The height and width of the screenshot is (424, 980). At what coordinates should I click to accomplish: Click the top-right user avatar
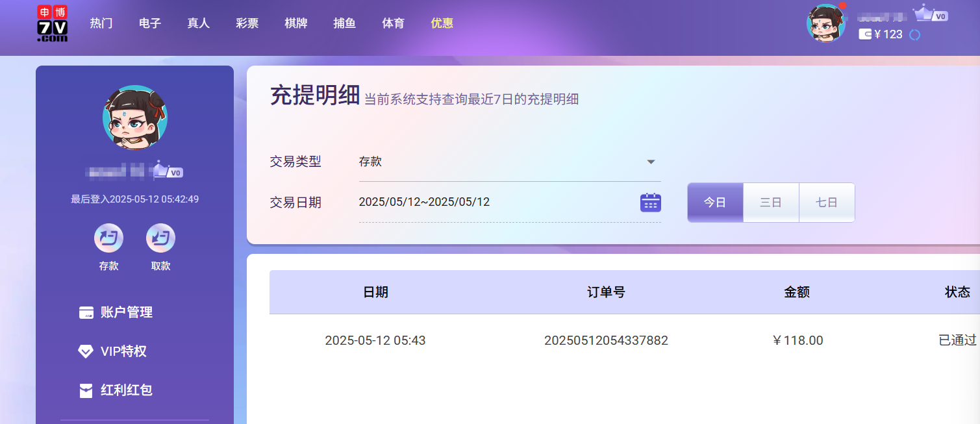825,23
